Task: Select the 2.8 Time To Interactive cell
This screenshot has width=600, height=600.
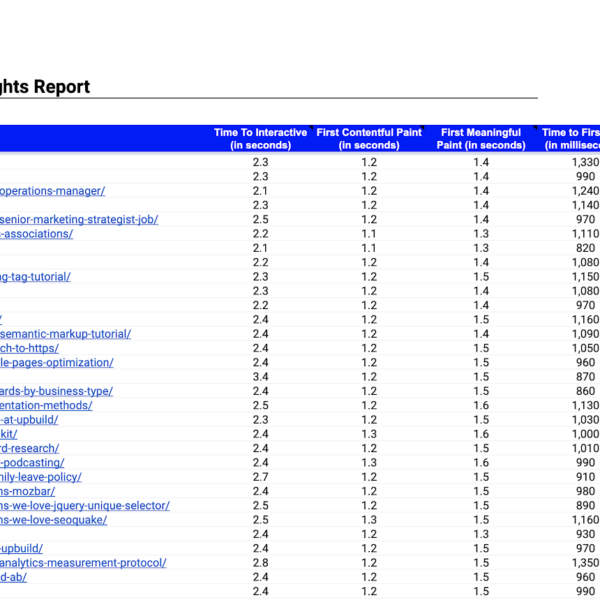Action: click(260, 563)
